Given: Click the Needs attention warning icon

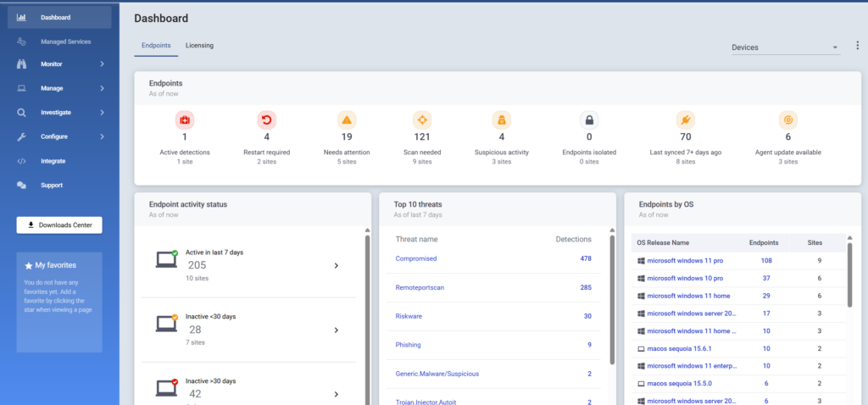Looking at the screenshot, I should click(347, 119).
